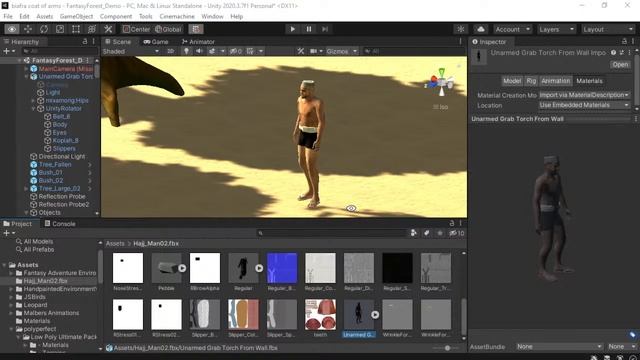Open the Window menu
The height and width of the screenshot is (360, 640).
(x=212, y=16)
